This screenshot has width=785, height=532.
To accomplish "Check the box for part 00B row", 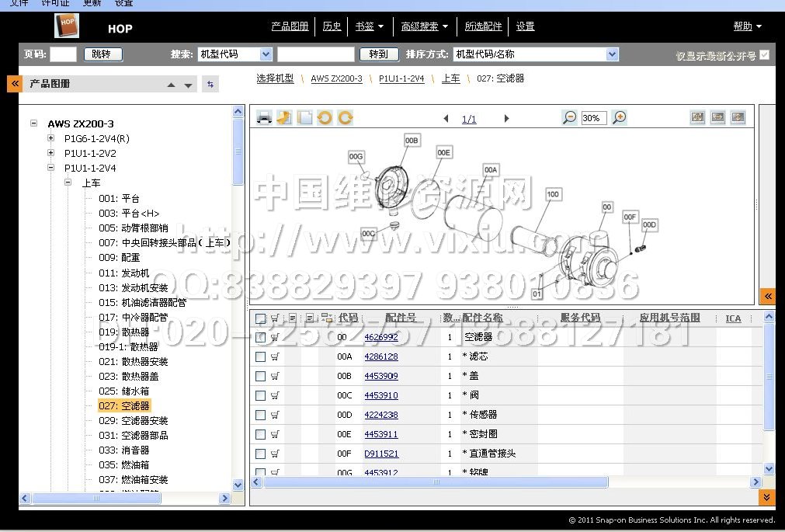I will (x=261, y=376).
